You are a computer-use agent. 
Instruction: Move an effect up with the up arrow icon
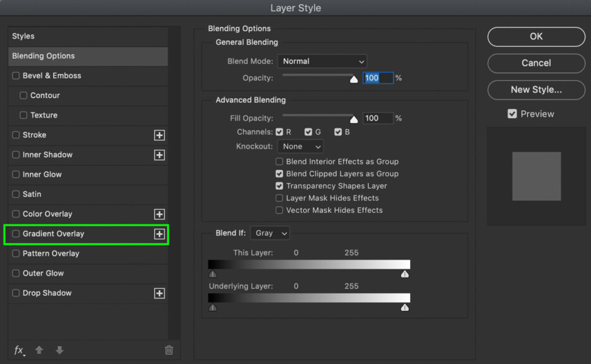pos(39,349)
